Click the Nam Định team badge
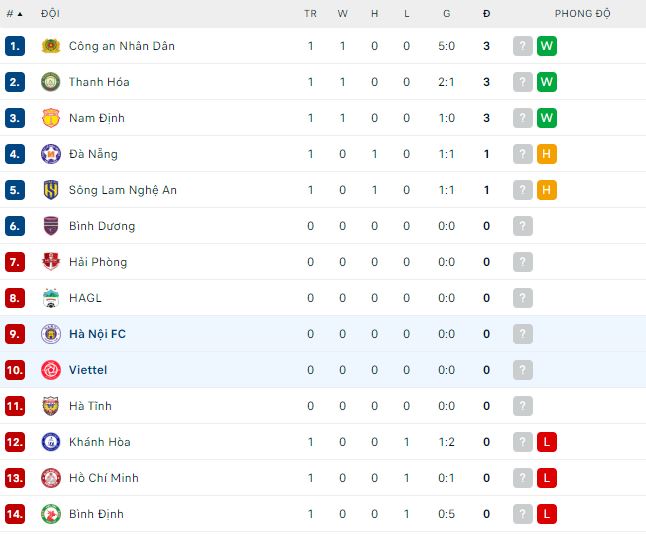This screenshot has width=646, height=539. point(50,118)
